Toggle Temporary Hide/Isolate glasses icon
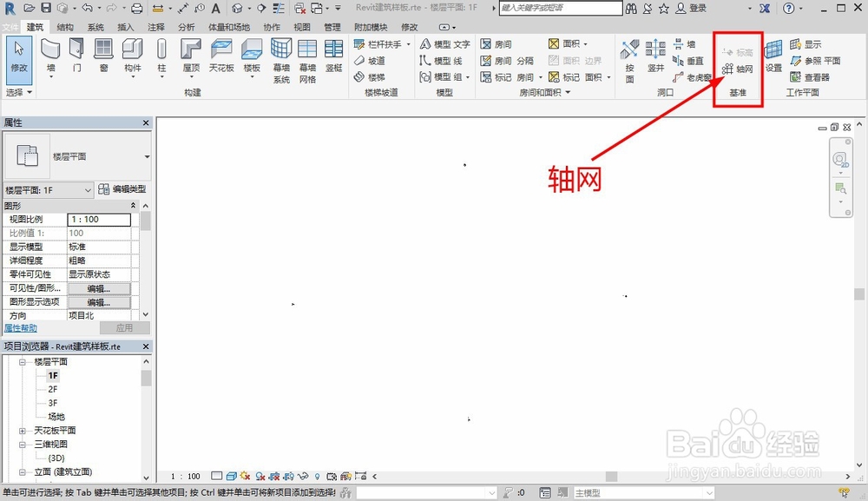 [301, 476]
